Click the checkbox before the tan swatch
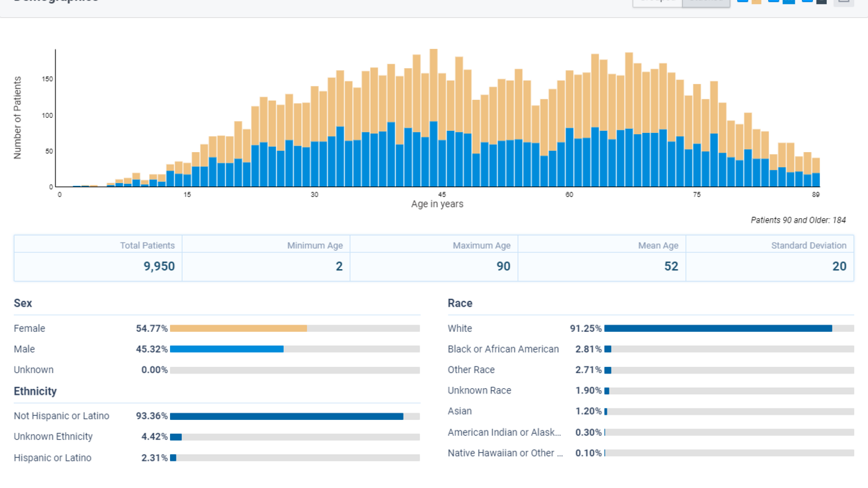868x488 pixels. tap(742, 3)
